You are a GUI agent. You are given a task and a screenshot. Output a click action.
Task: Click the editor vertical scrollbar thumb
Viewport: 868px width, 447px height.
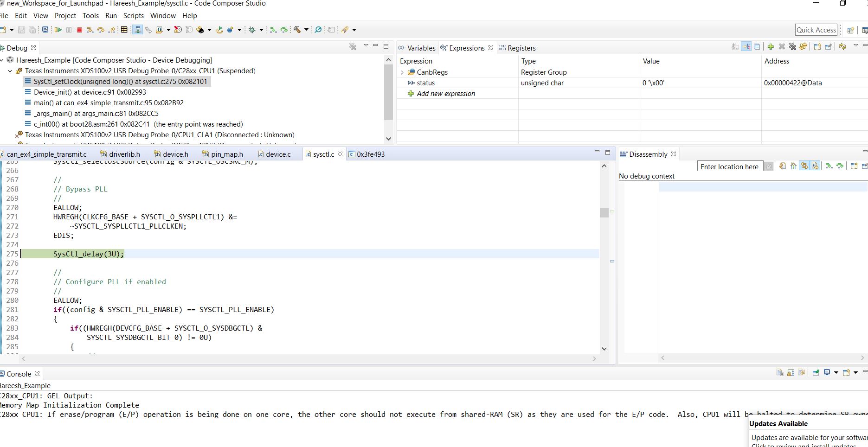coord(604,212)
